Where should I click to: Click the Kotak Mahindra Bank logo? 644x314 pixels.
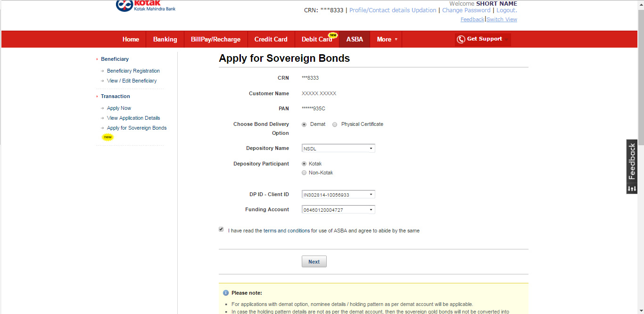145,6
